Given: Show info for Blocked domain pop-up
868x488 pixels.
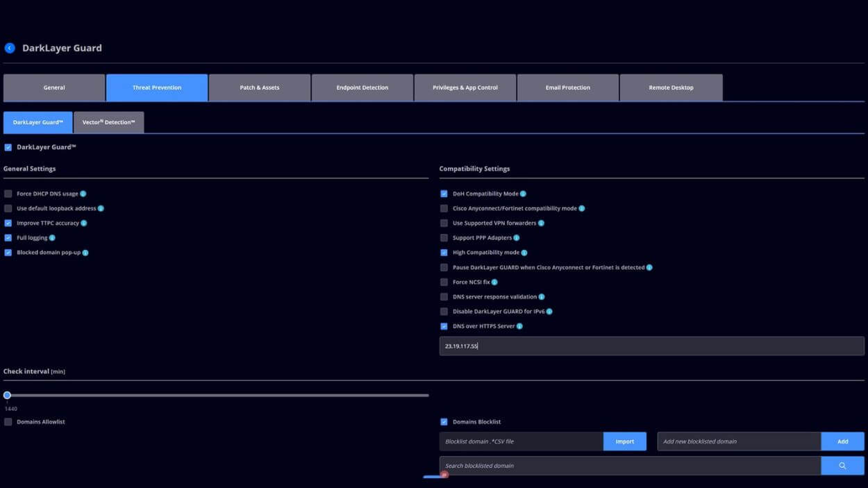Looking at the screenshot, I should 85,253.
